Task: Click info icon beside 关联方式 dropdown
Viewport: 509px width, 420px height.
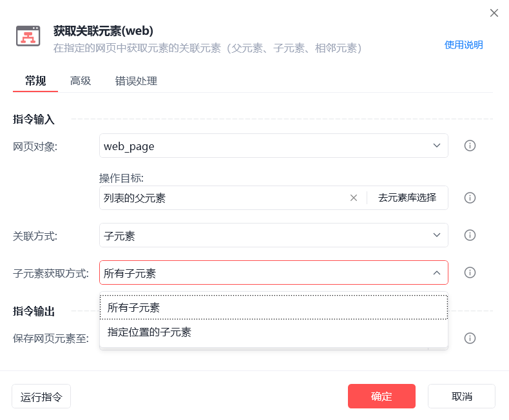Action: 470,235
